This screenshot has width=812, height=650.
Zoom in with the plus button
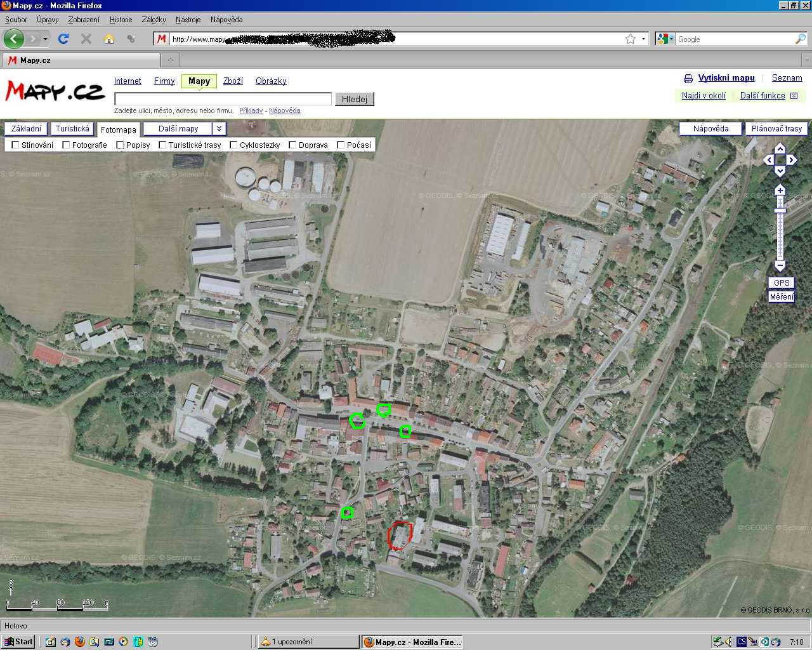coord(780,190)
